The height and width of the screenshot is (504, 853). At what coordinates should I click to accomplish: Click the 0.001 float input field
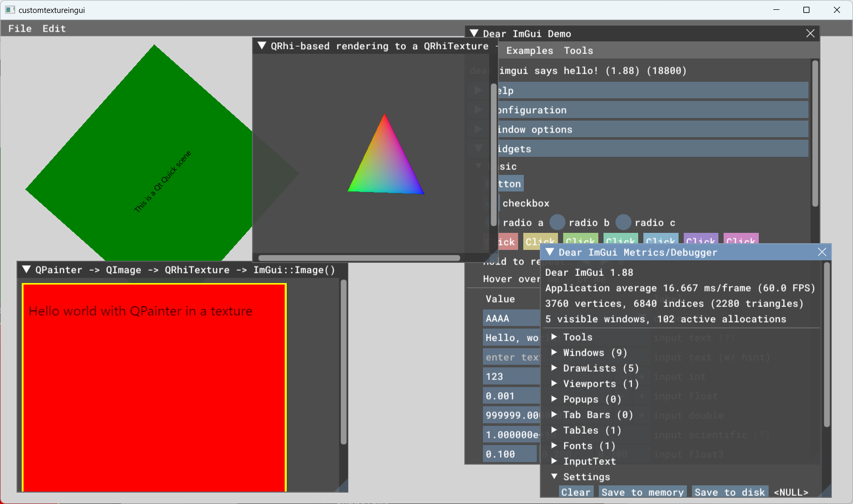(511, 396)
